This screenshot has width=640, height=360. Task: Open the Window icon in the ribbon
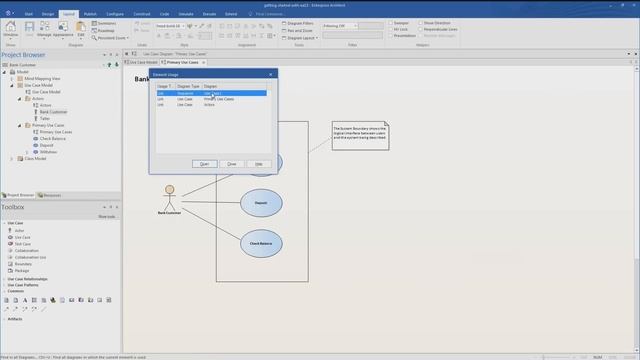click(x=11, y=29)
